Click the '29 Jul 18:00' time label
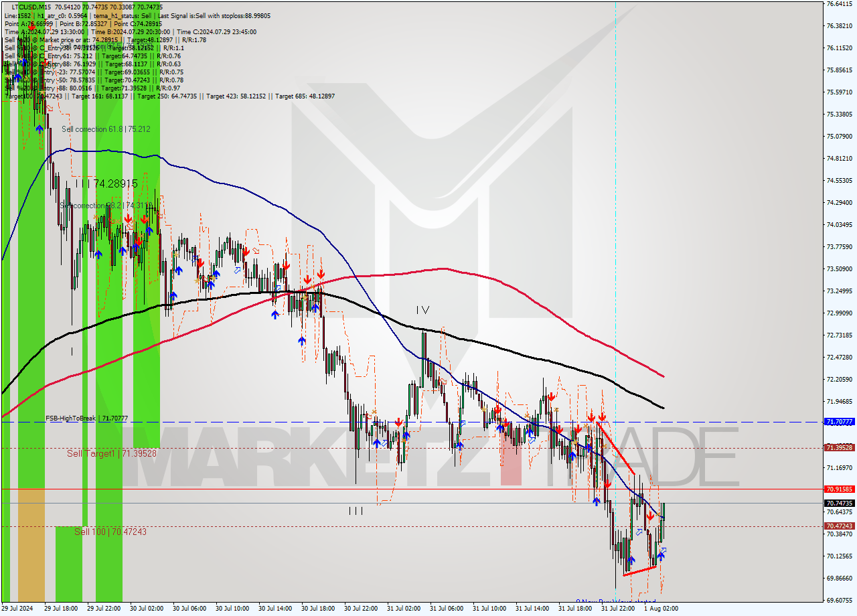Viewport: 857px width, 616px height. pos(61,609)
